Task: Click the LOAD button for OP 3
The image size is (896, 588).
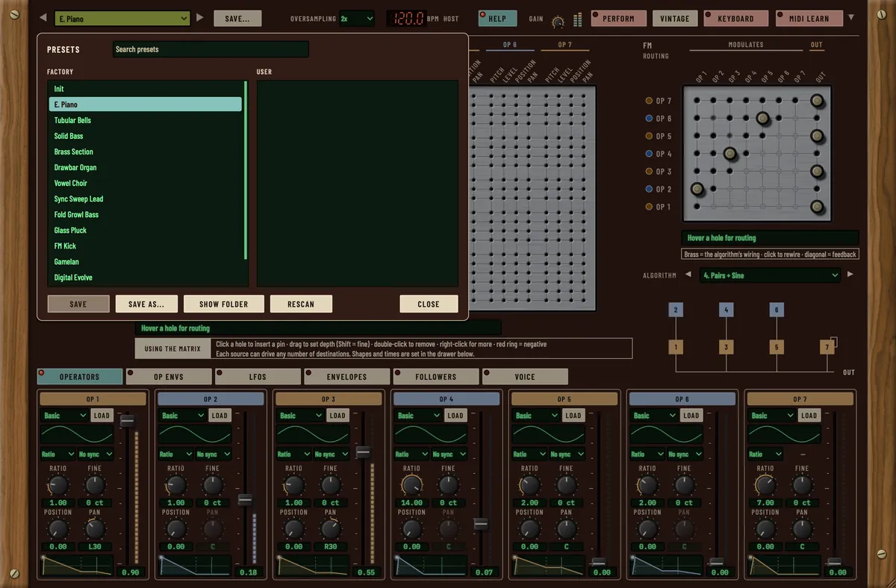Action: (x=337, y=416)
